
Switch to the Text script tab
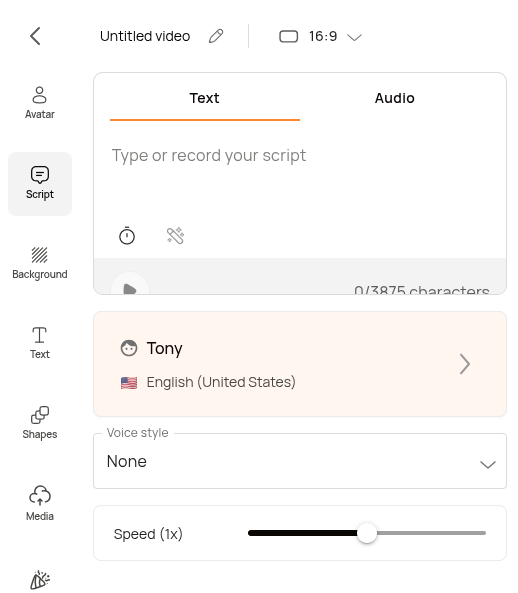tap(205, 99)
